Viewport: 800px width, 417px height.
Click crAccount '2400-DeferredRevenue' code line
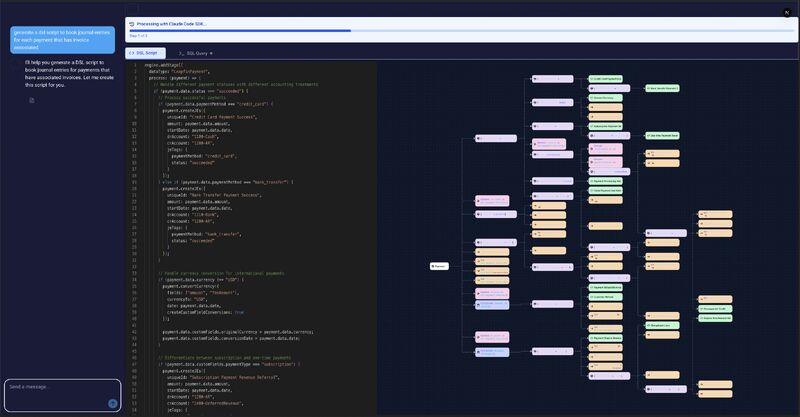click(205, 403)
